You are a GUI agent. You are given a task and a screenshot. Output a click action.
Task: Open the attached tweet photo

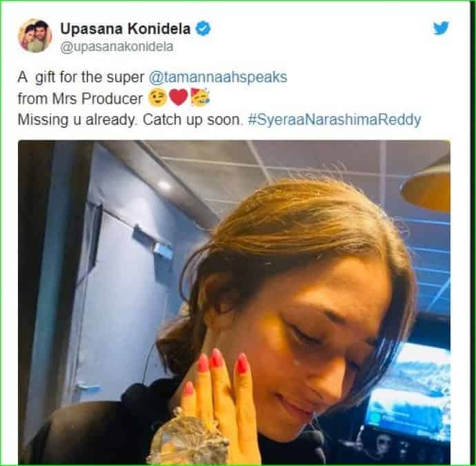click(x=234, y=302)
